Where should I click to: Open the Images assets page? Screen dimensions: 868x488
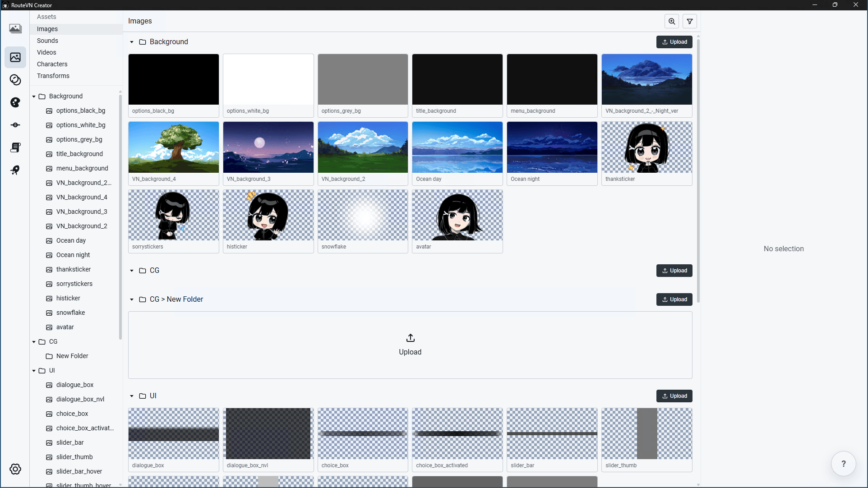(76, 29)
